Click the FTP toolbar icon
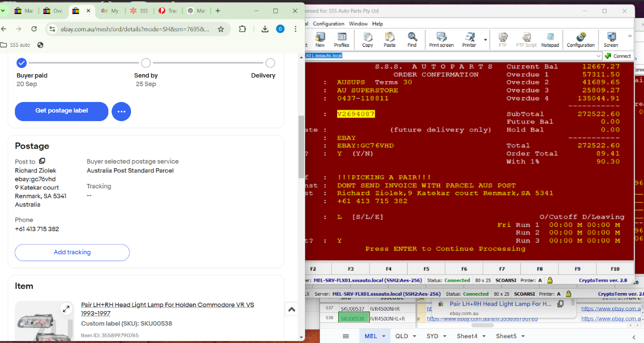The height and width of the screenshot is (343, 644). (x=503, y=40)
